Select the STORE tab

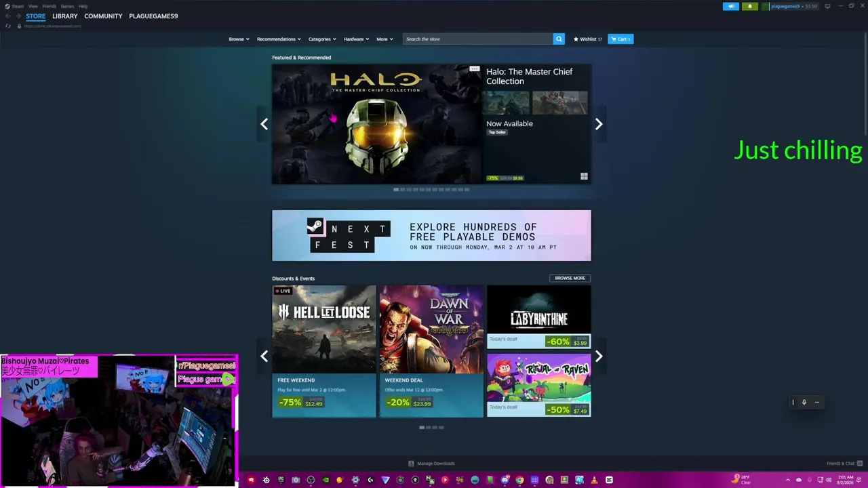(x=36, y=16)
